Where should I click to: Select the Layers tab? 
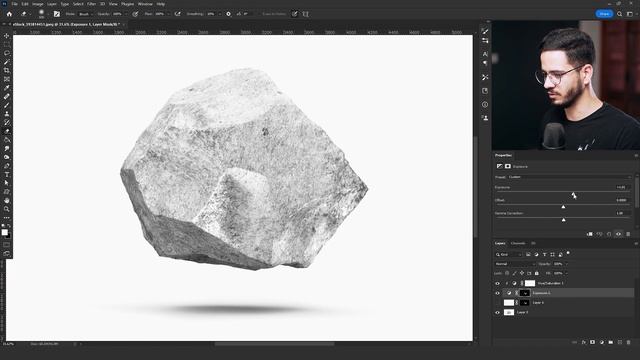point(500,243)
